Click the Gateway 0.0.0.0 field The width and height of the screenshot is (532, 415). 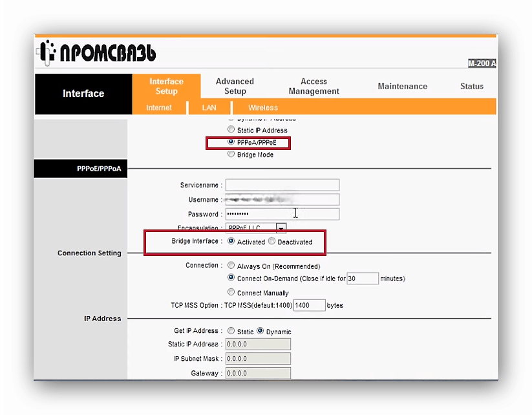tap(258, 373)
